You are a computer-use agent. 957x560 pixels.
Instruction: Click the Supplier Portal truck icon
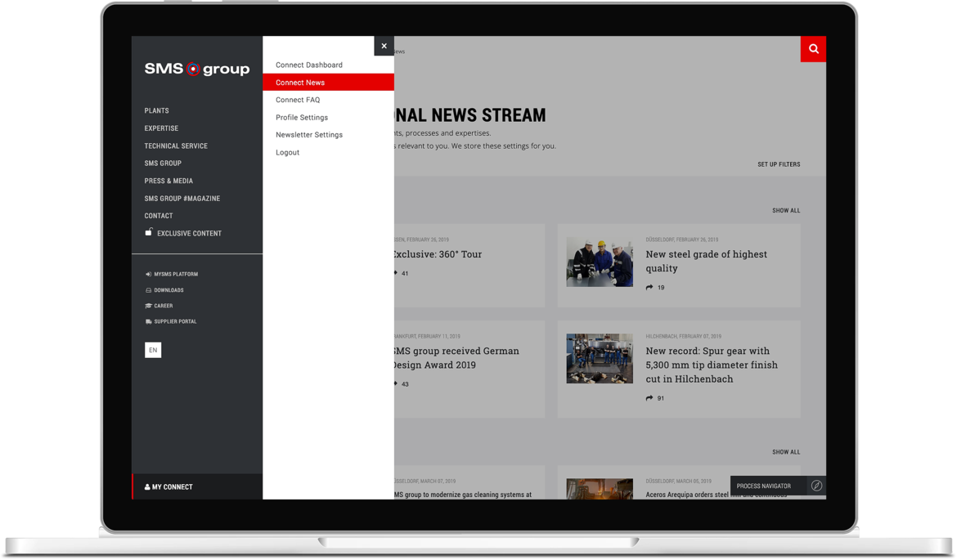pyautogui.click(x=148, y=321)
